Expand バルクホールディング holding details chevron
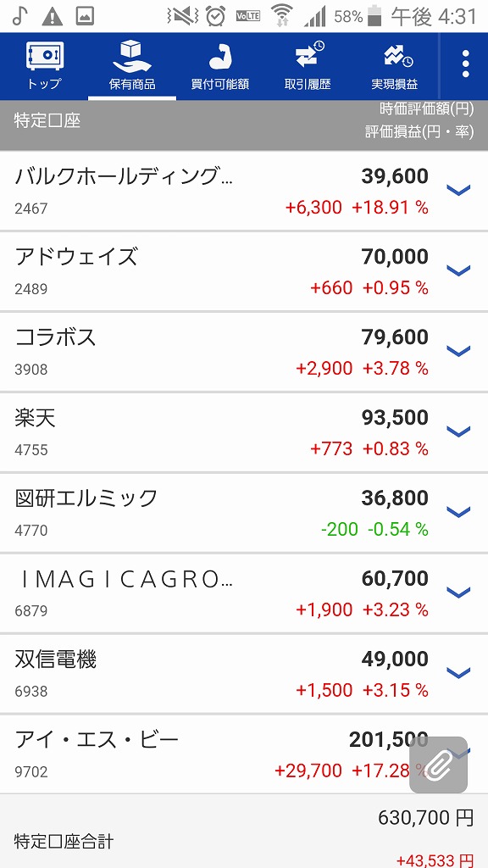The image size is (488, 868). coord(458,191)
